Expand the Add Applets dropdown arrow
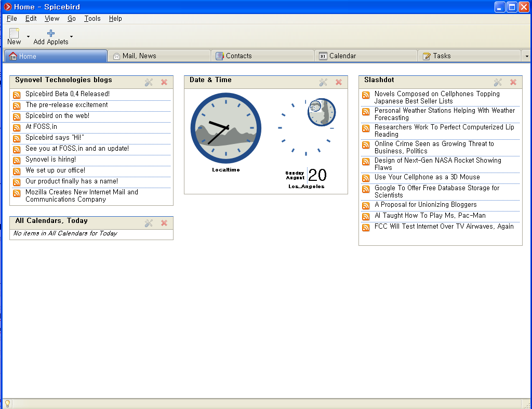 click(x=71, y=36)
